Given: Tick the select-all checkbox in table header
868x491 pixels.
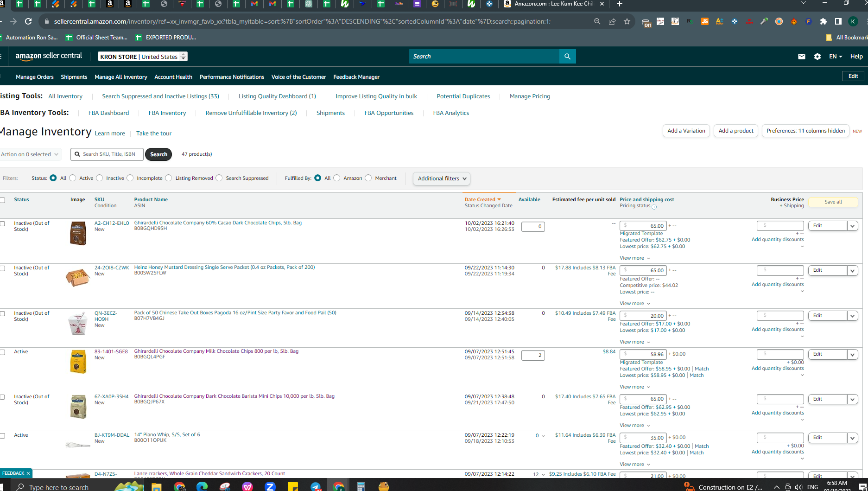Looking at the screenshot, I should click(2, 200).
